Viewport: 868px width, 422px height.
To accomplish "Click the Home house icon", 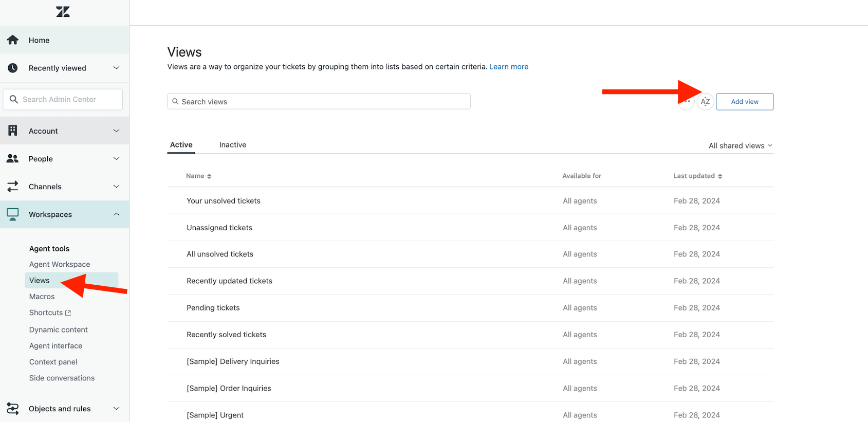I will tap(13, 40).
